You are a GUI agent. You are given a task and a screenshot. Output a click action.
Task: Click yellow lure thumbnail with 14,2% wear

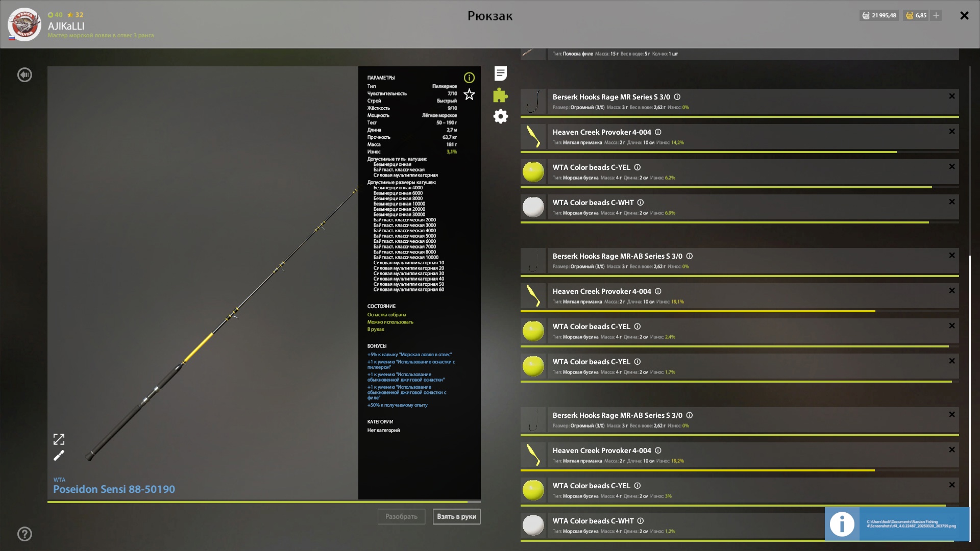(533, 137)
